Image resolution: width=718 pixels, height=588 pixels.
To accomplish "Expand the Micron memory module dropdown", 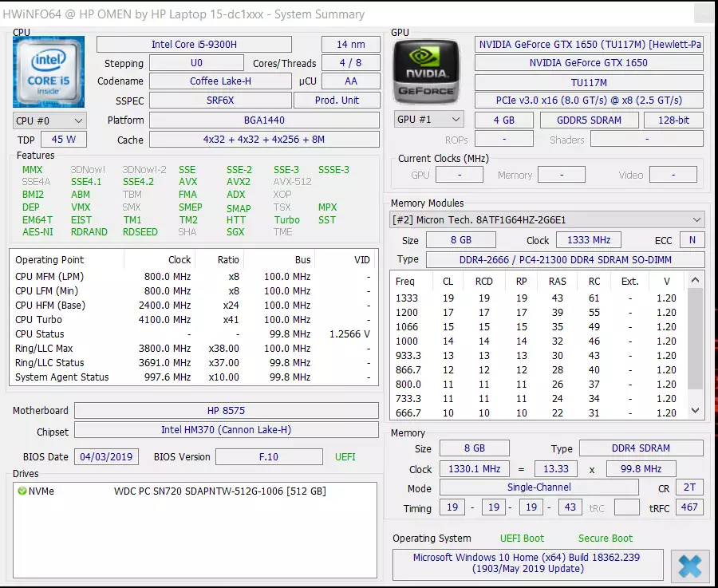I will point(546,220).
